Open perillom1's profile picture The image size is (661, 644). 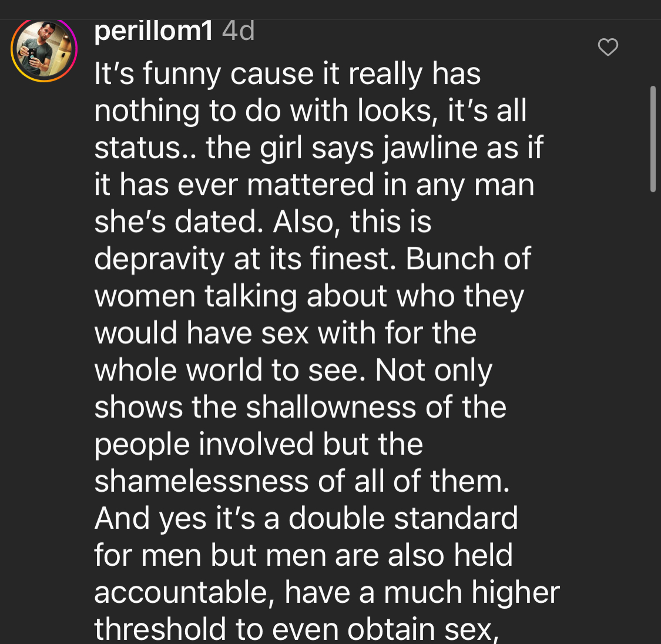(44, 50)
